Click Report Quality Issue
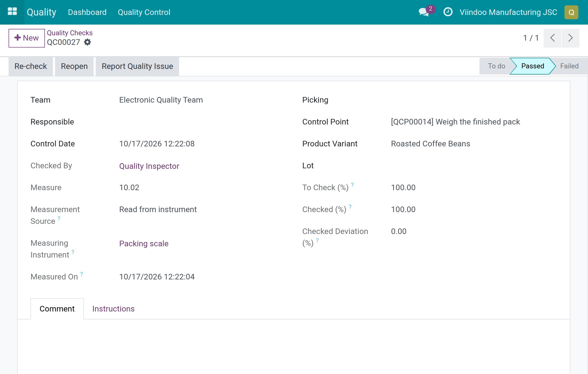This screenshot has height=374, width=588. pyautogui.click(x=137, y=66)
